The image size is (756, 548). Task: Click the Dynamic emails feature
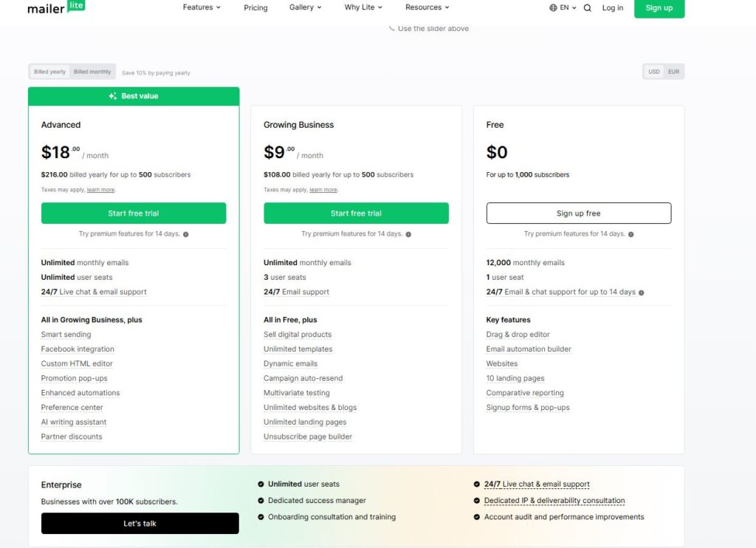point(291,363)
